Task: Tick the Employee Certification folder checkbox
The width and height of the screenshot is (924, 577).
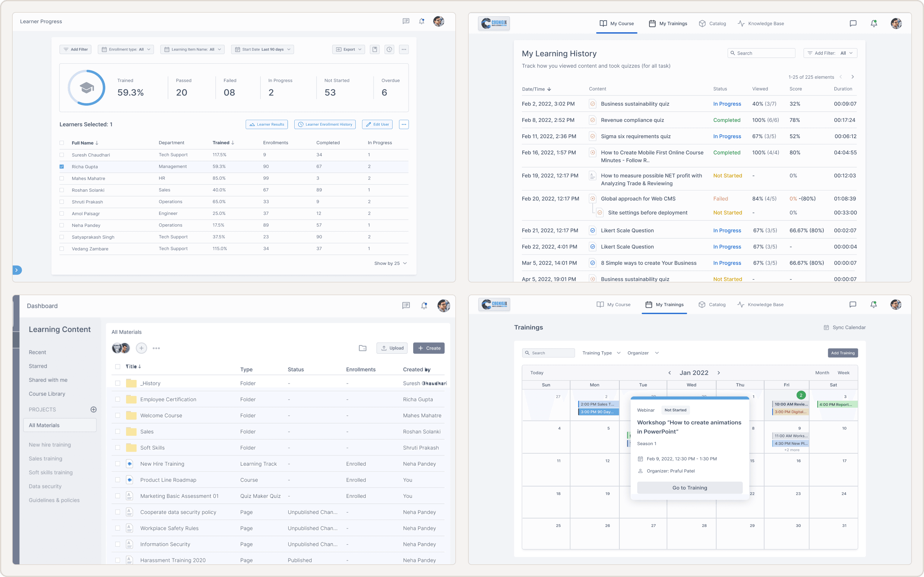Action: pyautogui.click(x=117, y=399)
